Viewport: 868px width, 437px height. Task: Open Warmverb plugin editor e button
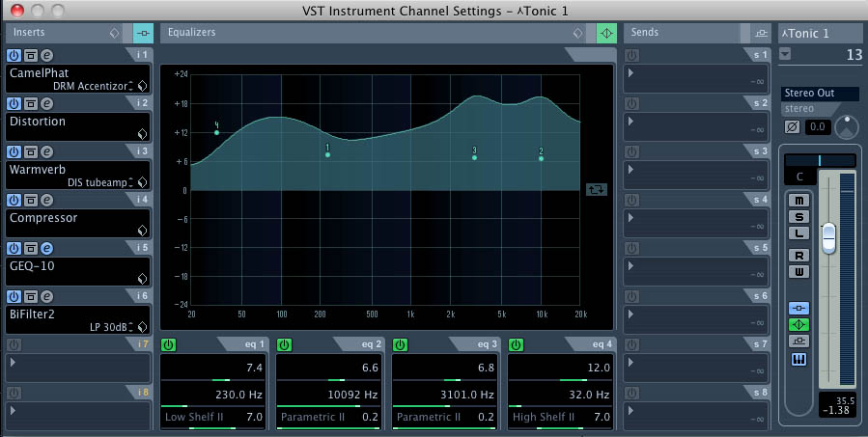tap(47, 151)
